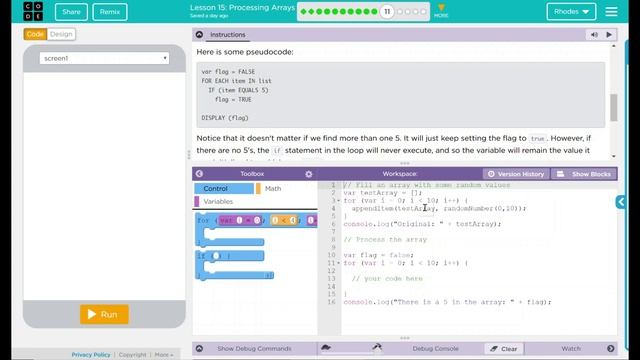Jump to the first level diamond bubble

tap(303, 12)
